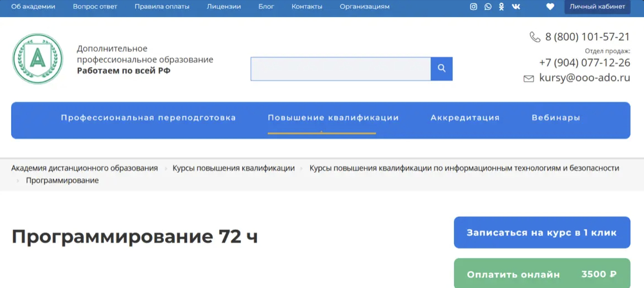
Task: Click Записаться на курс в 1 клик
Action: point(541,233)
